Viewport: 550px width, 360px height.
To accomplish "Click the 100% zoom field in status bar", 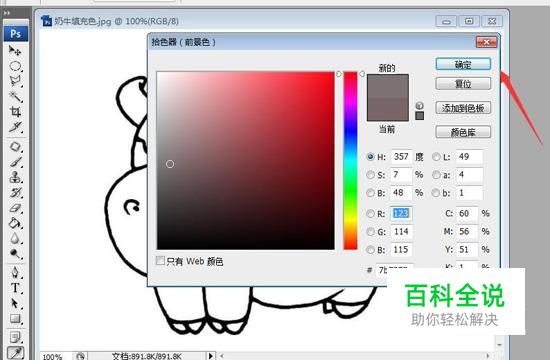I will pyautogui.click(x=56, y=356).
